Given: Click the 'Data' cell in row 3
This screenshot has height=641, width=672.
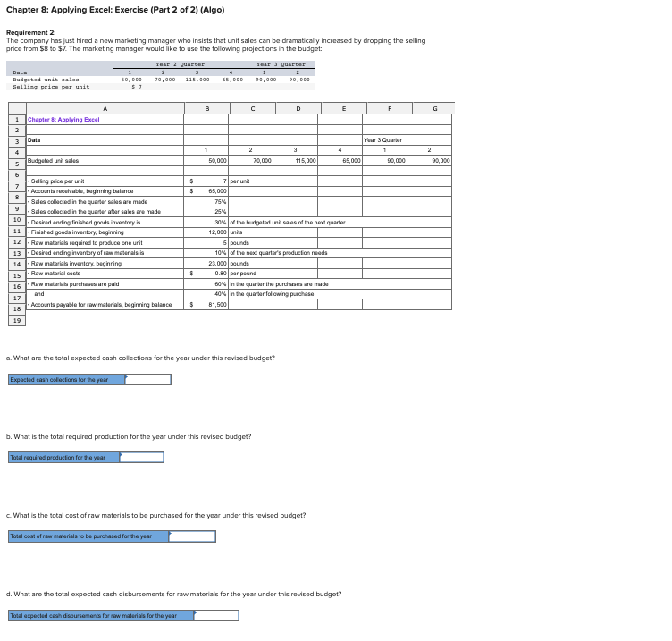Looking at the screenshot, I should click(105, 140).
